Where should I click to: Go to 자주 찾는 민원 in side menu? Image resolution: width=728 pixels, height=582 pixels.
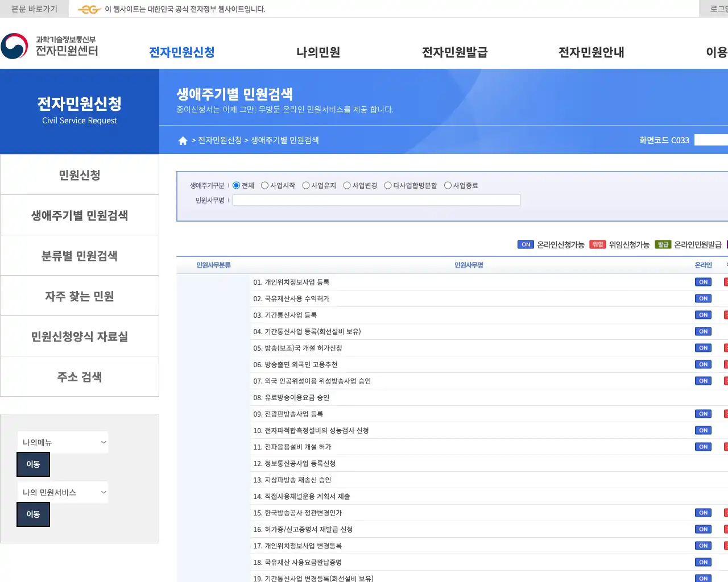80,296
